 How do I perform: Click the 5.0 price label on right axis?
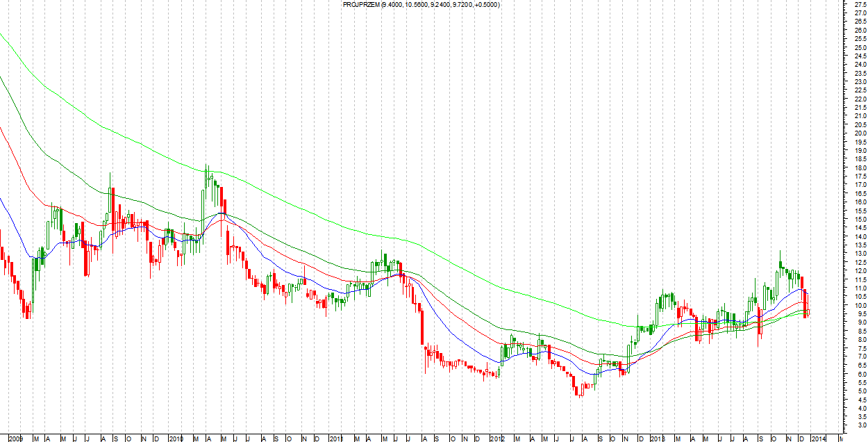(860, 391)
